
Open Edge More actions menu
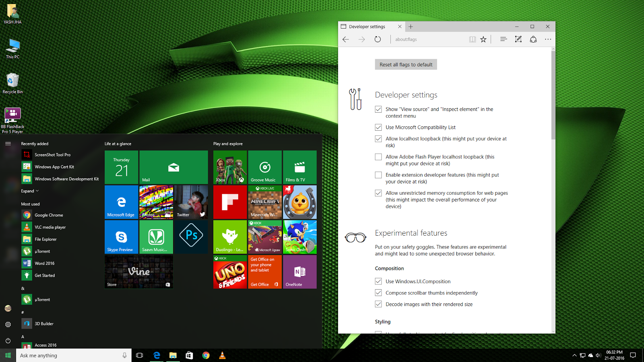click(x=548, y=39)
